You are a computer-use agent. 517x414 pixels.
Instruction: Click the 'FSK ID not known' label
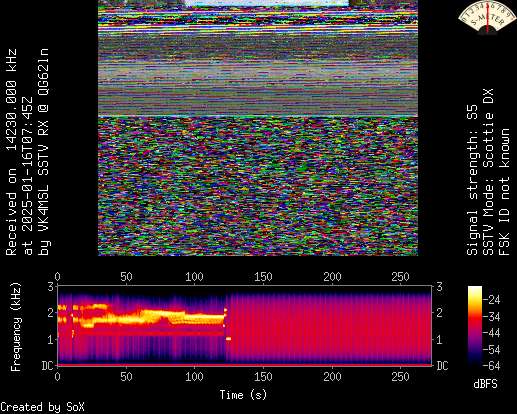click(x=504, y=192)
